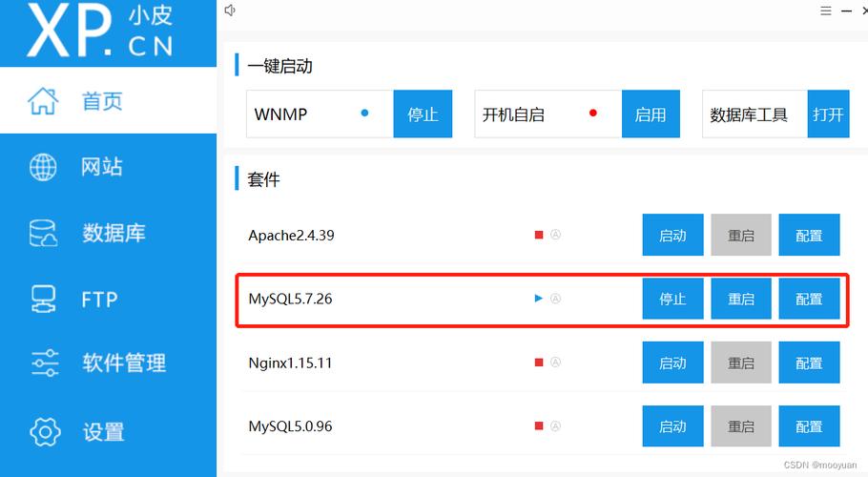This screenshot has height=477, width=868.
Task: Minimize the window
Action: coord(846,10)
